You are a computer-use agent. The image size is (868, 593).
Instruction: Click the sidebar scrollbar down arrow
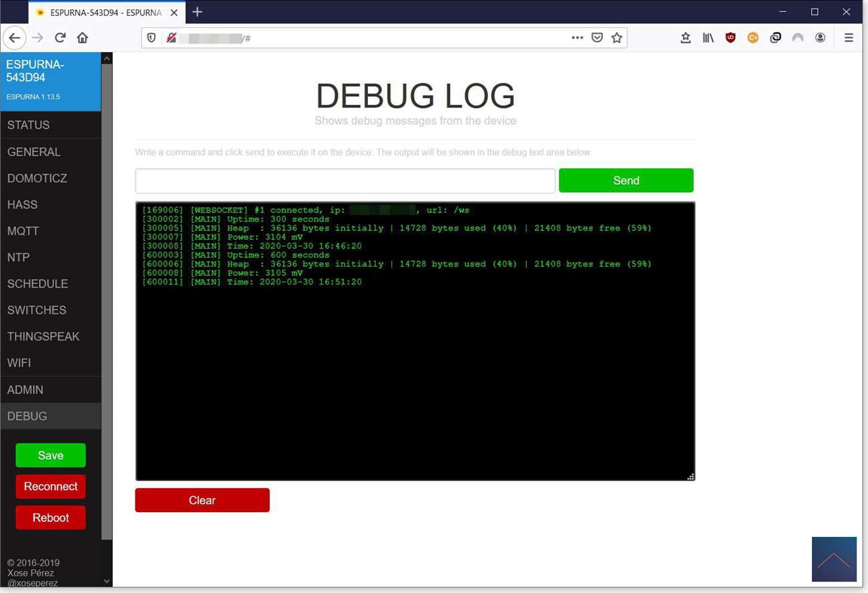(x=107, y=581)
